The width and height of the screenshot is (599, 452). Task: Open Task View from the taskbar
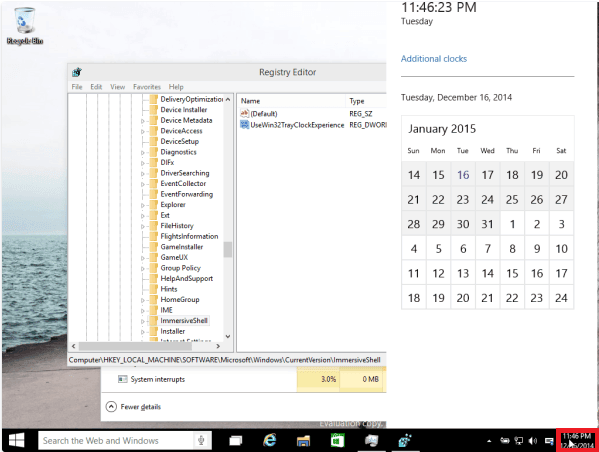coord(235,441)
